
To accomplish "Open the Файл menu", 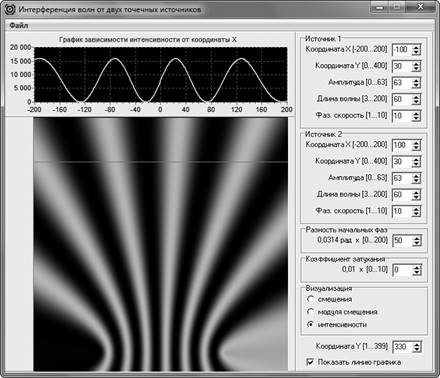I will pyautogui.click(x=19, y=26).
